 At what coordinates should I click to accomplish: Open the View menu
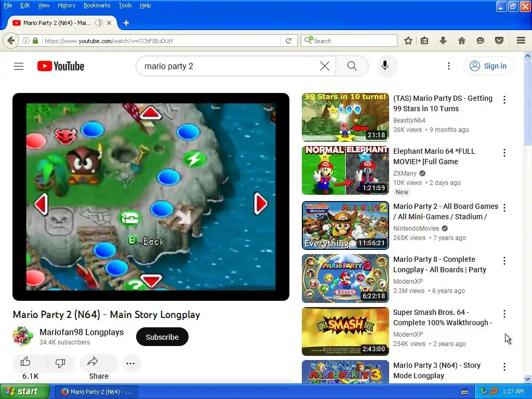click(x=44, y=5)
